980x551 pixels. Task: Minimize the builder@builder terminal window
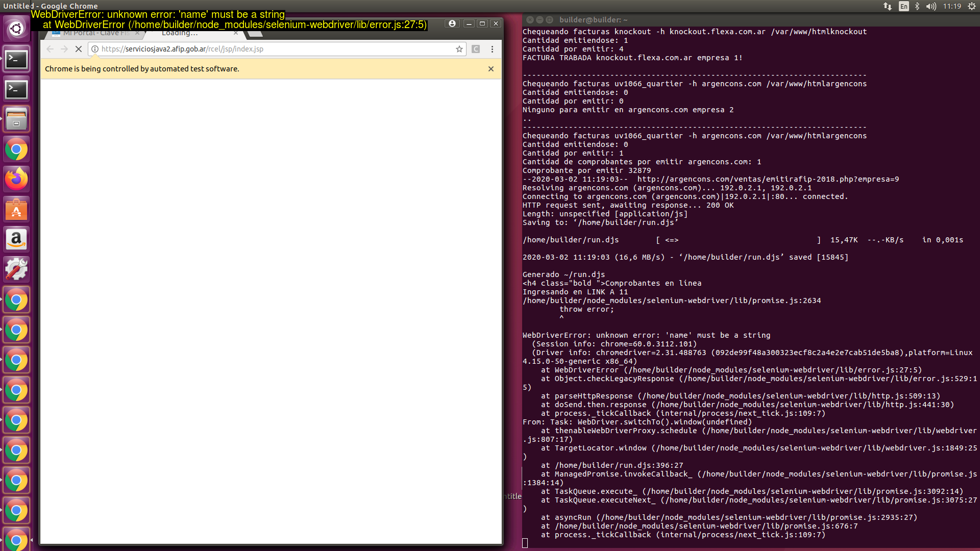point(540,20)
